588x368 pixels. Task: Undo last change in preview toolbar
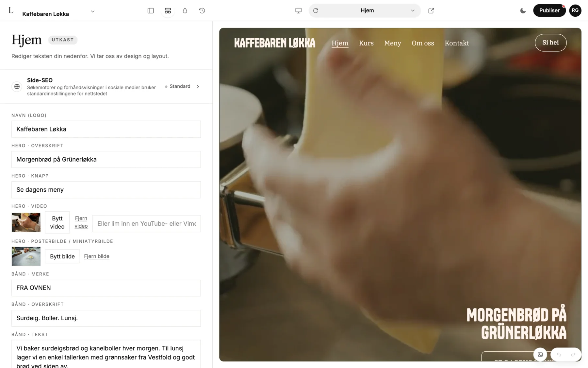tap(559, 355)
